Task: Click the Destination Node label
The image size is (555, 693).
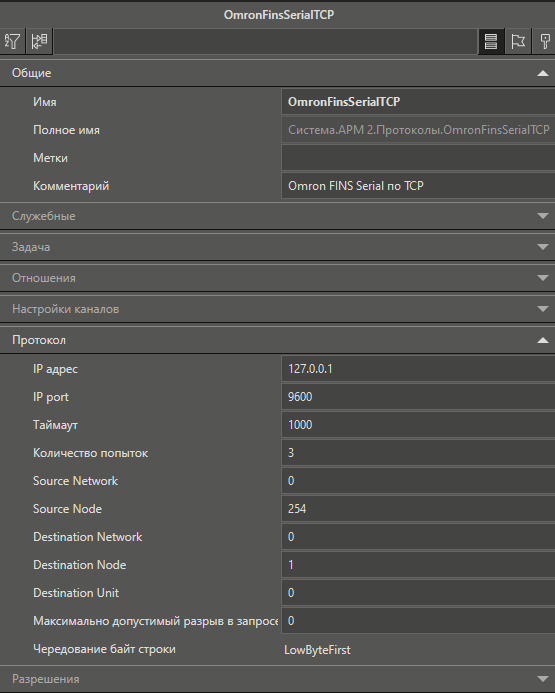Action: (x=80, y=565)
